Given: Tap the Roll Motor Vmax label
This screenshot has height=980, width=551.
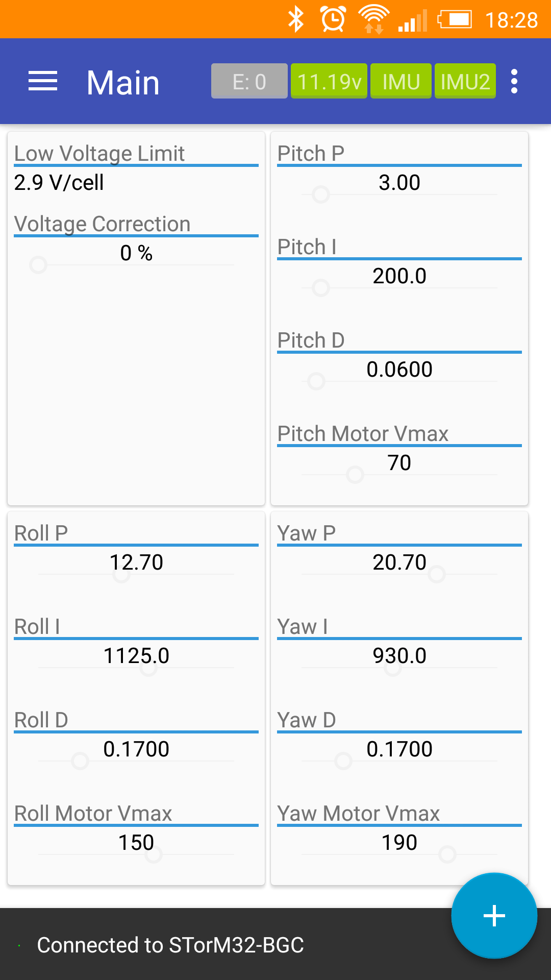Looking at the screenshot, I should point(93,814).
